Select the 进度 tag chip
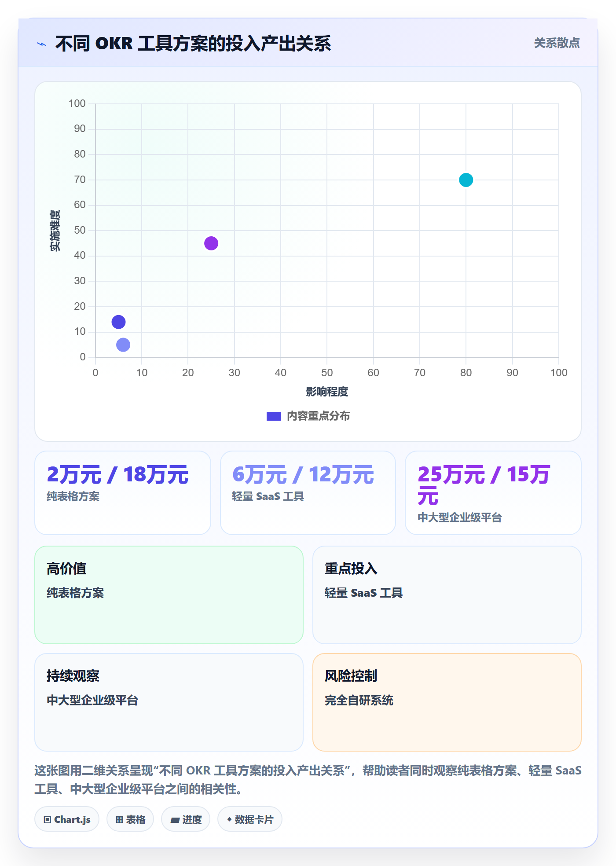Screen dimensions: 616x866 (186, 819)
